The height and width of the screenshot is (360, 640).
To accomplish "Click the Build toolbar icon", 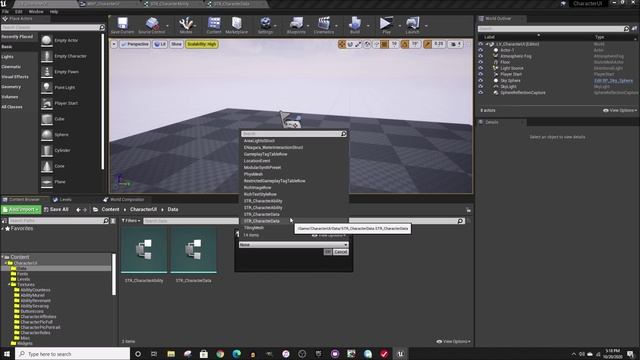I will pos(355,25).
